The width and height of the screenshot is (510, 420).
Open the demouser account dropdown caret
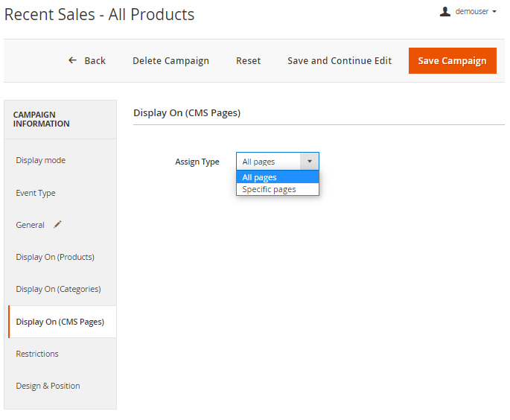pyautogui.click(x=494, y=12)
